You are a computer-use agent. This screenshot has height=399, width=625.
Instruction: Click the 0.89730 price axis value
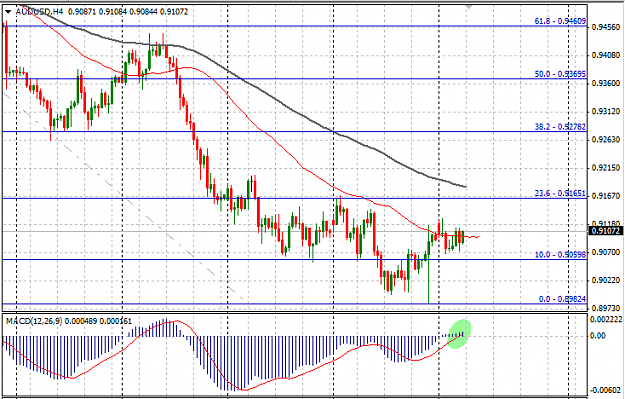606,308
